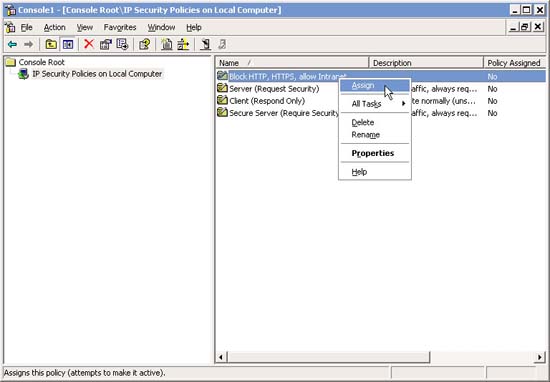Image resolution: width=550 pixels, height=382 pixels.
Task: Select the Server (Request Security) policy
Action: (x=274, y=89)
